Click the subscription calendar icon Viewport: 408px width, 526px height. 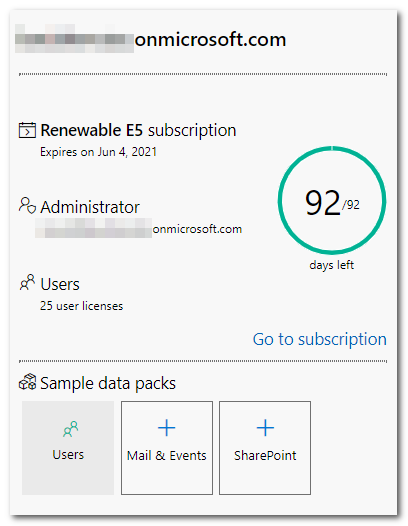27,130
